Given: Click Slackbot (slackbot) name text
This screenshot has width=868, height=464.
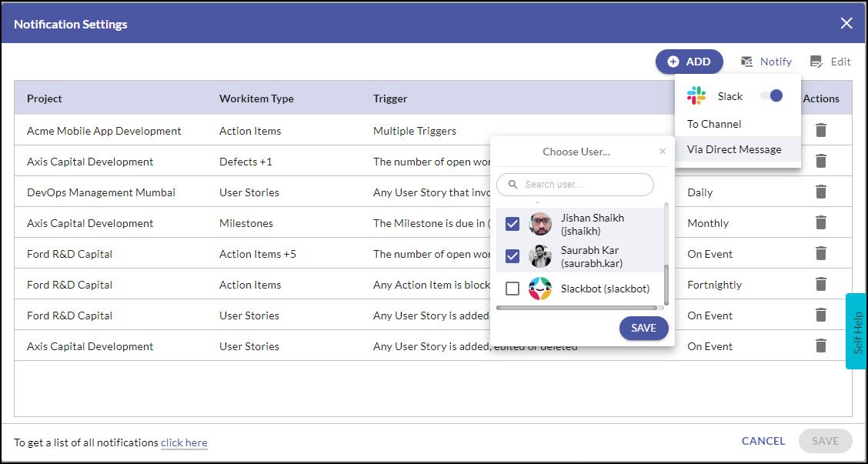Looking at the screenshot, I should point(605,289).
